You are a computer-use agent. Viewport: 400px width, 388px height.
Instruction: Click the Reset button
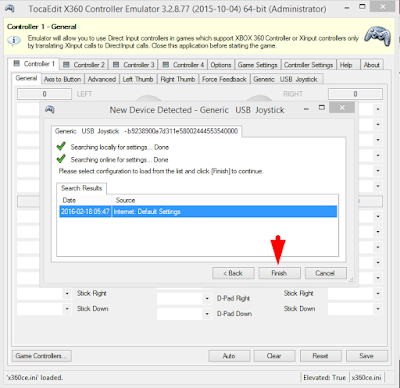[321, 356]
